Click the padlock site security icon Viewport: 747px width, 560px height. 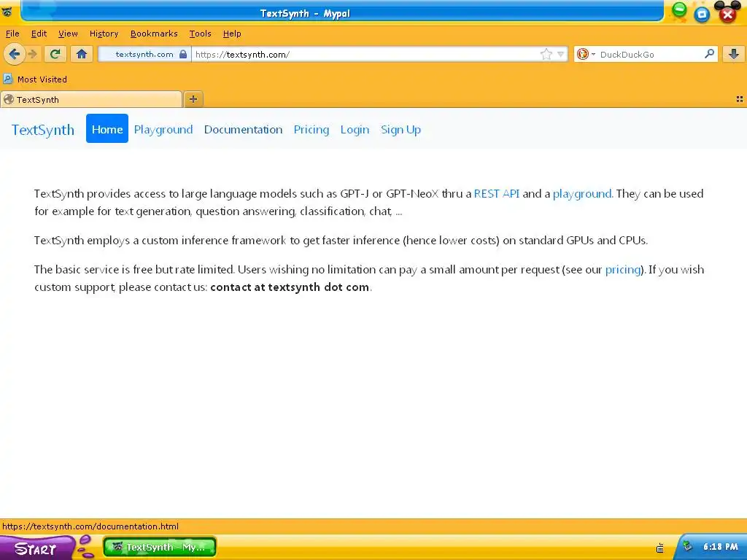click(x=183, y=54)
